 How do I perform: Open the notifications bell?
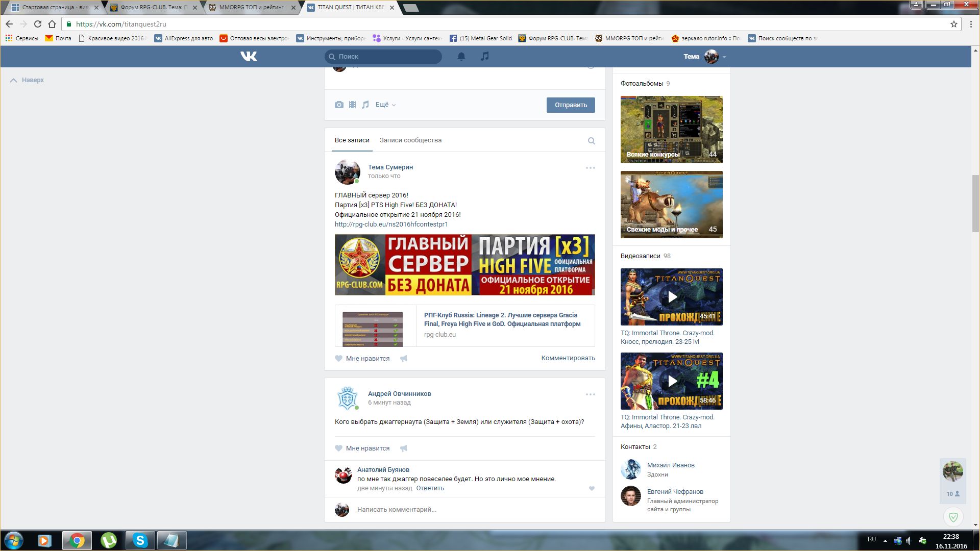pos(461,57)
